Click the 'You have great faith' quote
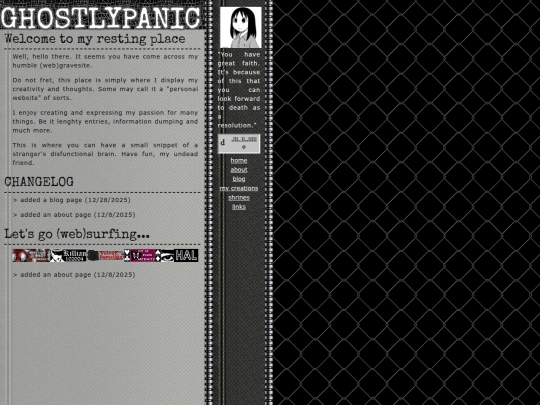The image size is (540, 405). coord(239,90)
